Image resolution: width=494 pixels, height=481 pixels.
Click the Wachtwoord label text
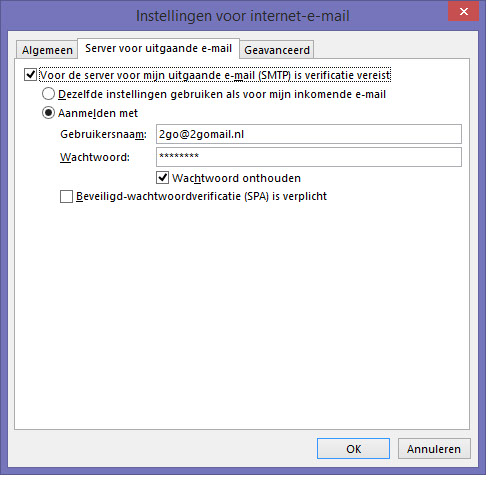click(x=95, y=157)
